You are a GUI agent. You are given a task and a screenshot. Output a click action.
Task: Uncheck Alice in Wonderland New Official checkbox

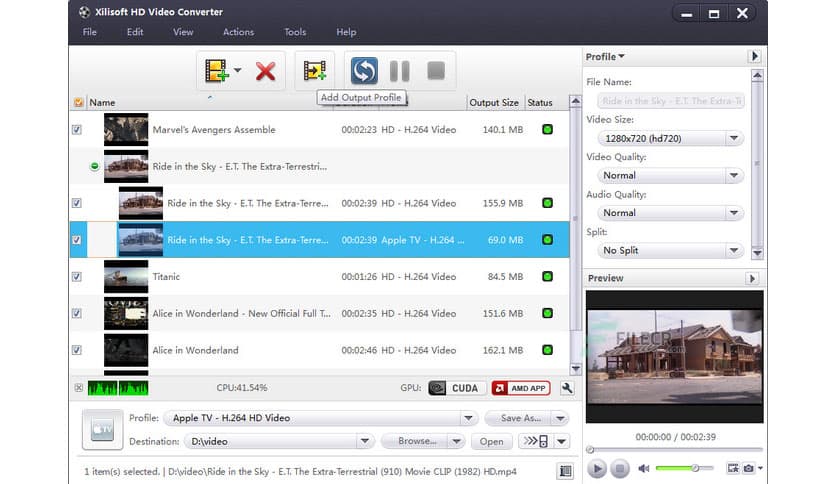(77, 313)
